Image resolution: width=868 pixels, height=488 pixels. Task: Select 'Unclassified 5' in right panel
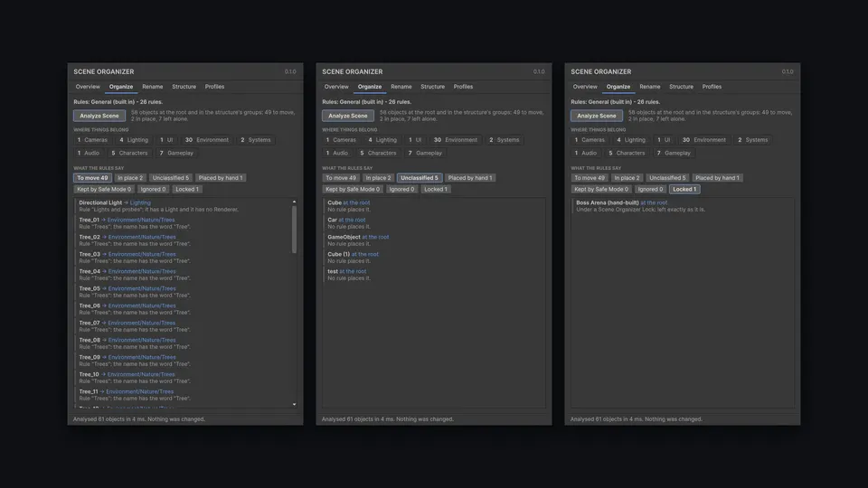click(667, 178)
